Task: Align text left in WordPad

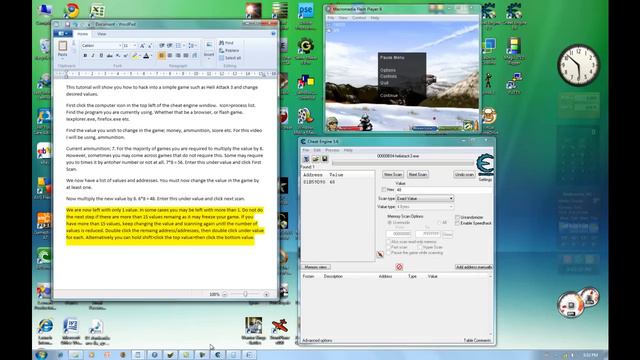Action: coord(162,56)
